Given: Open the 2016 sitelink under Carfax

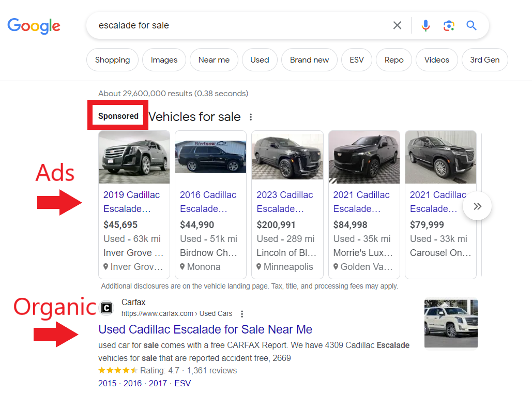Looking at the screenshot, I should click(133, 384).
